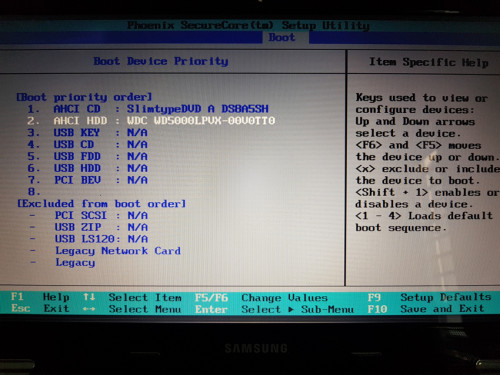The height and width of the screenshot is (375, 500).
Task: Click the [Boot priority order] label
Action: [x=84, y=97]
